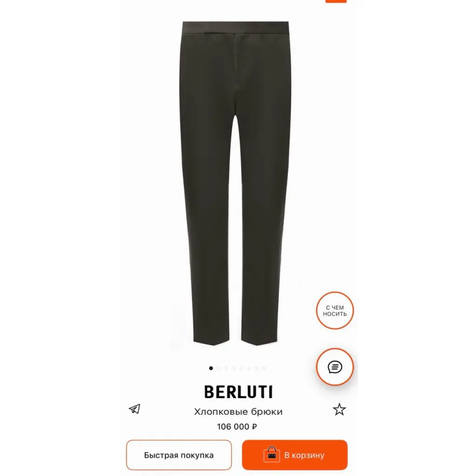
Task: Add trousers to favorites with star icon
Action: [339, 409]
